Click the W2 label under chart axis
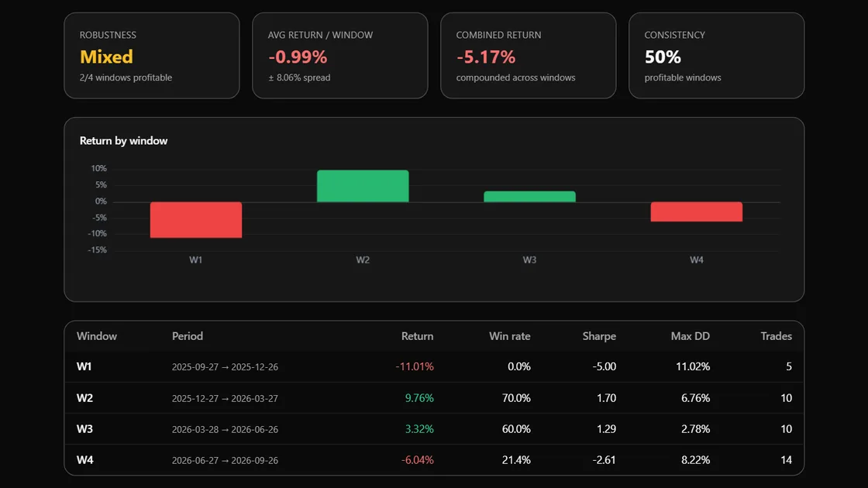 [363, 259]
